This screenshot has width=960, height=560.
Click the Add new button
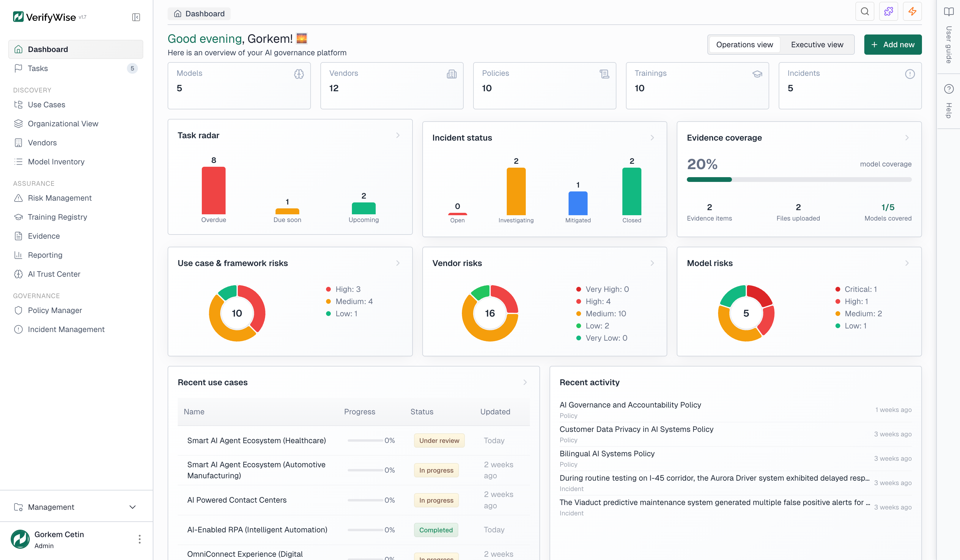(893, 45)
